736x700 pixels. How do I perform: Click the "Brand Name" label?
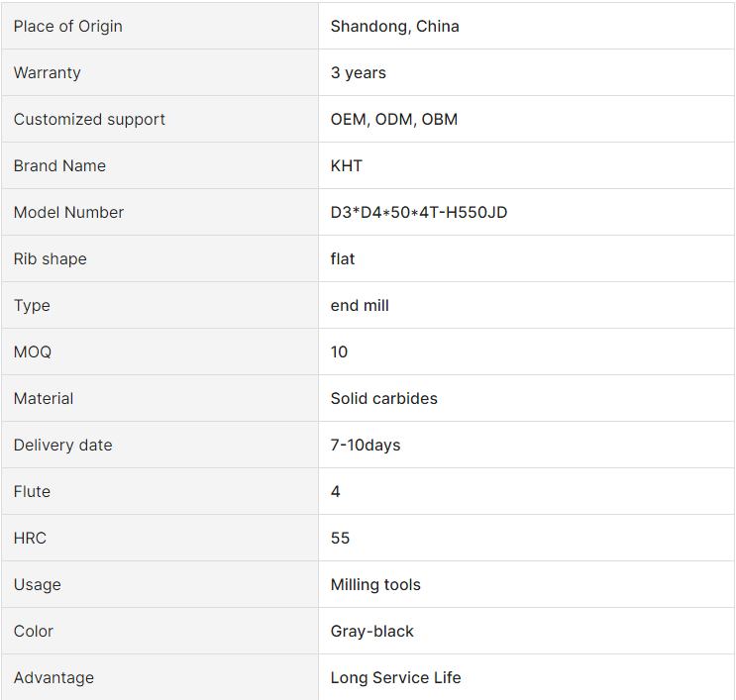59,166
